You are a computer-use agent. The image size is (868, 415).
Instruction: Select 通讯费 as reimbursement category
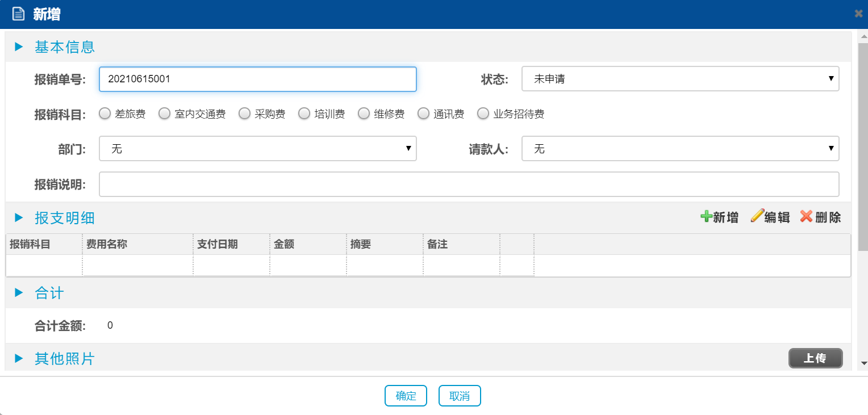pyautogui.click(x=423, y=114)
